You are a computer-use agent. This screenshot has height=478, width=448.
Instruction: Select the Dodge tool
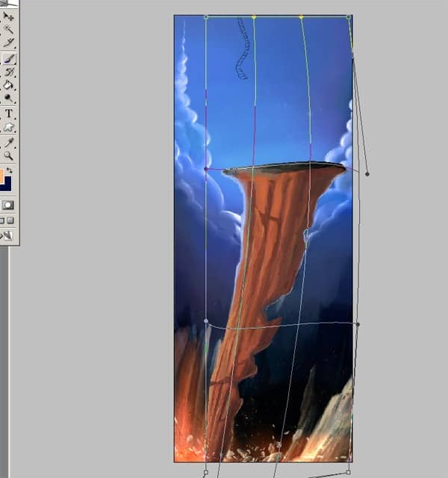point(8,98)
